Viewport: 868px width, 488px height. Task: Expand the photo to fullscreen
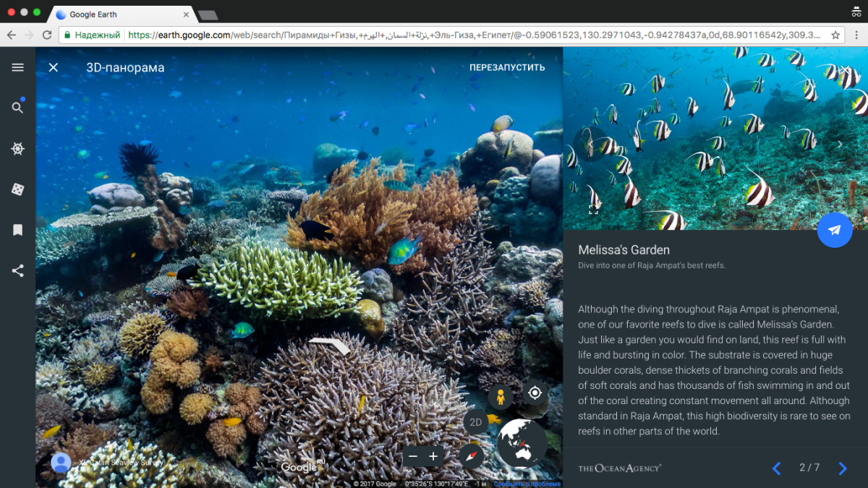tap(593, 210)
